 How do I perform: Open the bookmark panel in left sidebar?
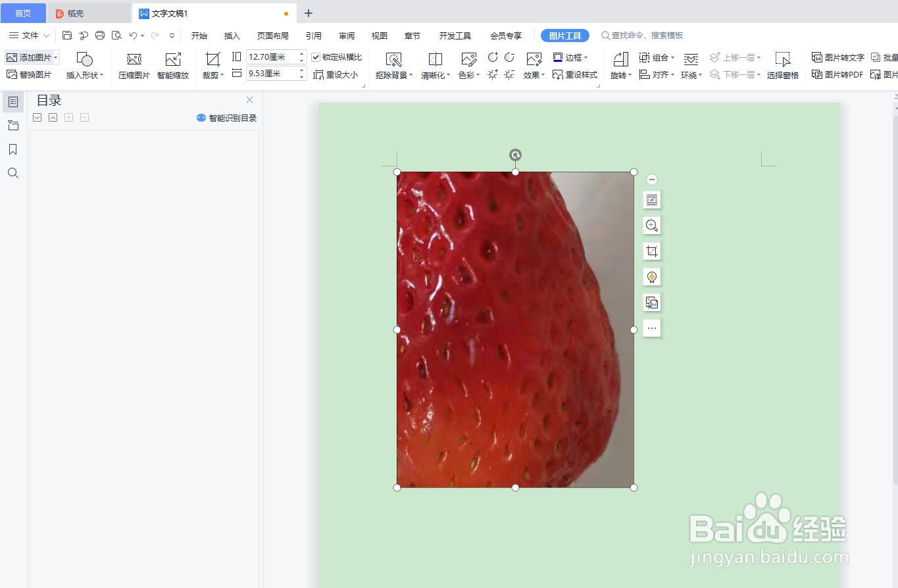[13, 150]
